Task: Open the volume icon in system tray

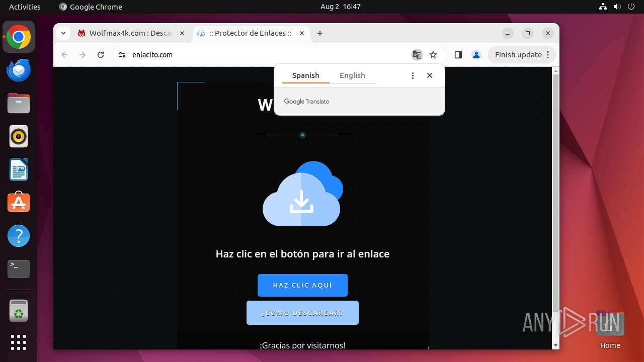Action: [617, 7]
